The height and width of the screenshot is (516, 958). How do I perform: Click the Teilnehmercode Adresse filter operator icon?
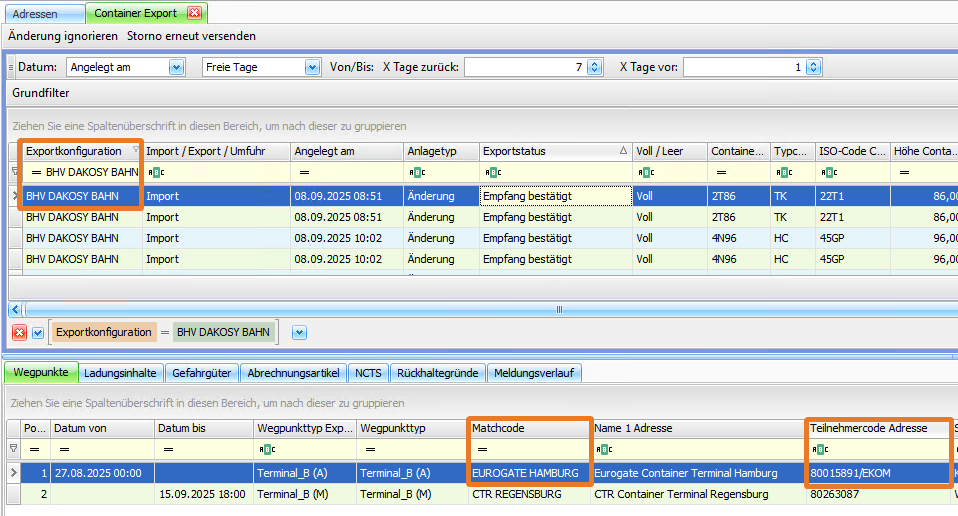[x=820, y=450]
